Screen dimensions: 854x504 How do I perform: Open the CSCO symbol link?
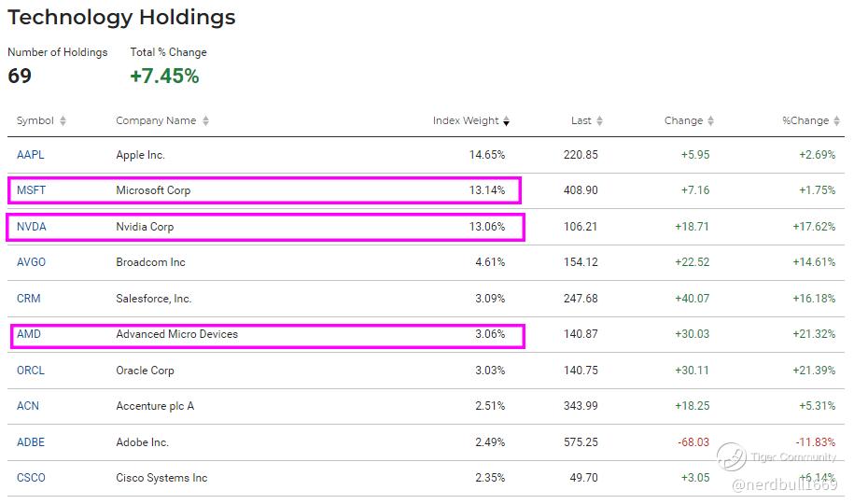point(31,478)
